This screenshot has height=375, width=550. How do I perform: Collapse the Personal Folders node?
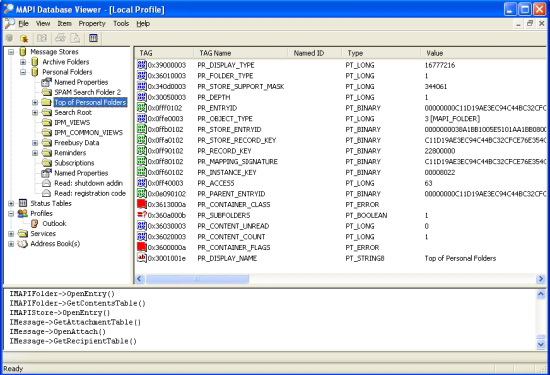23,72
